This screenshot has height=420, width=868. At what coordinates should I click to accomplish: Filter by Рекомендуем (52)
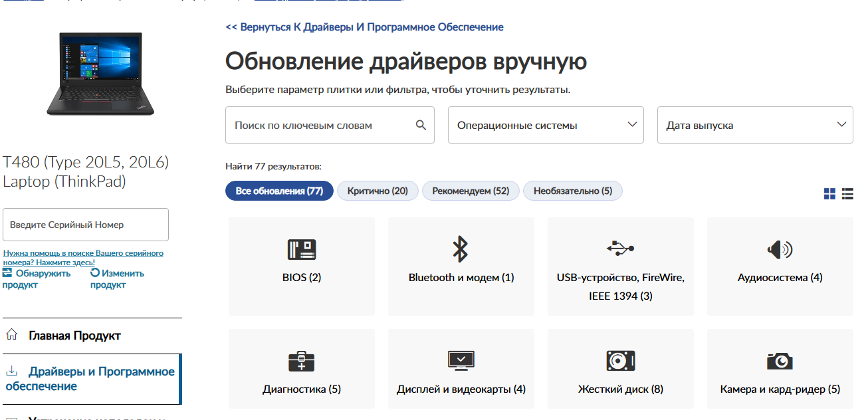(x=471, y=191)
